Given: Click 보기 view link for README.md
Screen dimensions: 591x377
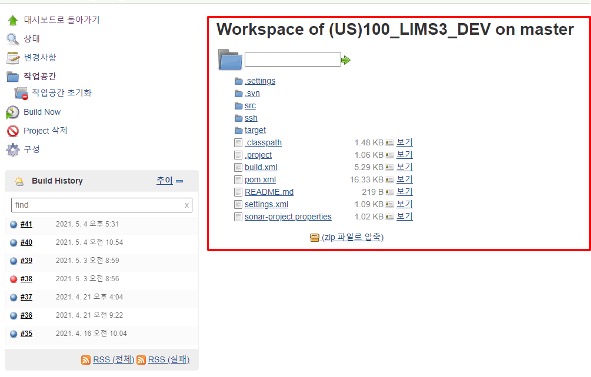Looking at the screenshot, I should tap(404, 192).
